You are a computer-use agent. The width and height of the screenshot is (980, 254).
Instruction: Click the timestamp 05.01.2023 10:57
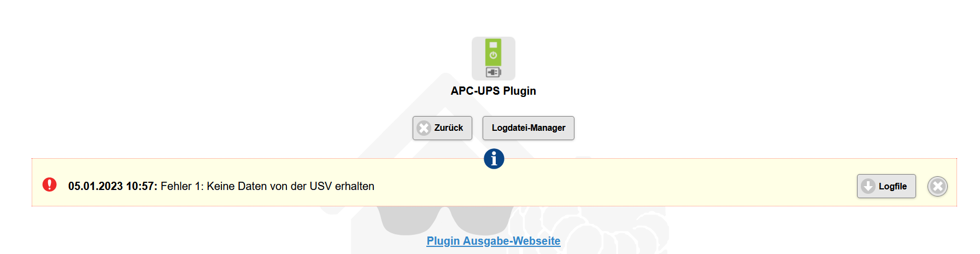pyautogui.click(x=112, y=186)
